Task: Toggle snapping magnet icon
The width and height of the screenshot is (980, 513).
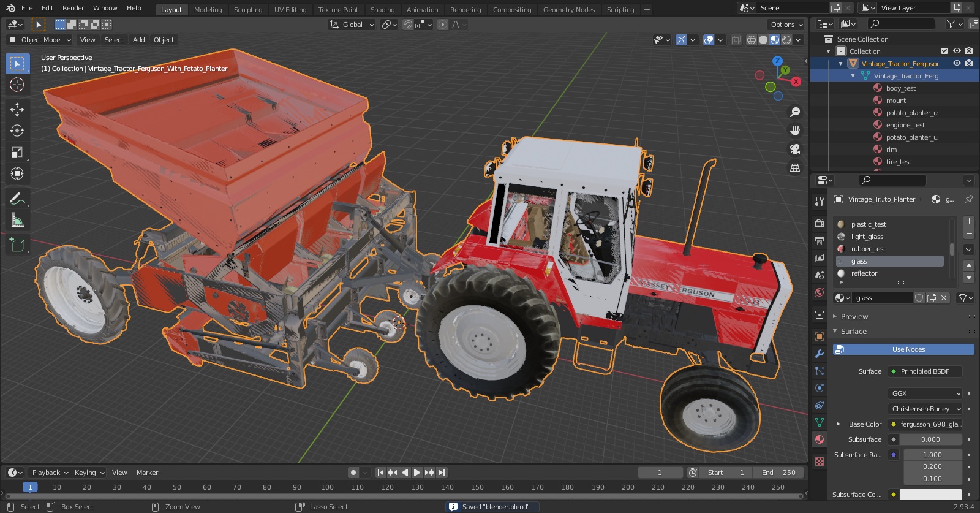Action: click(408, 25)
